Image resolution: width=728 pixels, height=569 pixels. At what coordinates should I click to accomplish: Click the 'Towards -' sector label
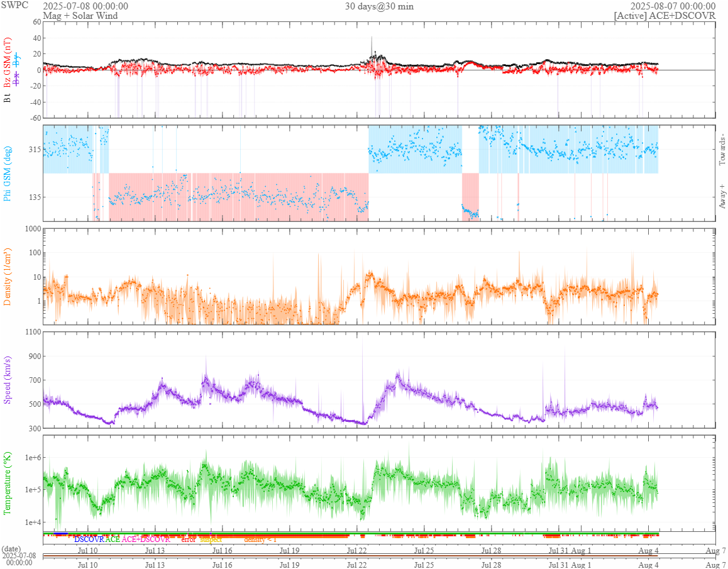(x=722, y=150)
